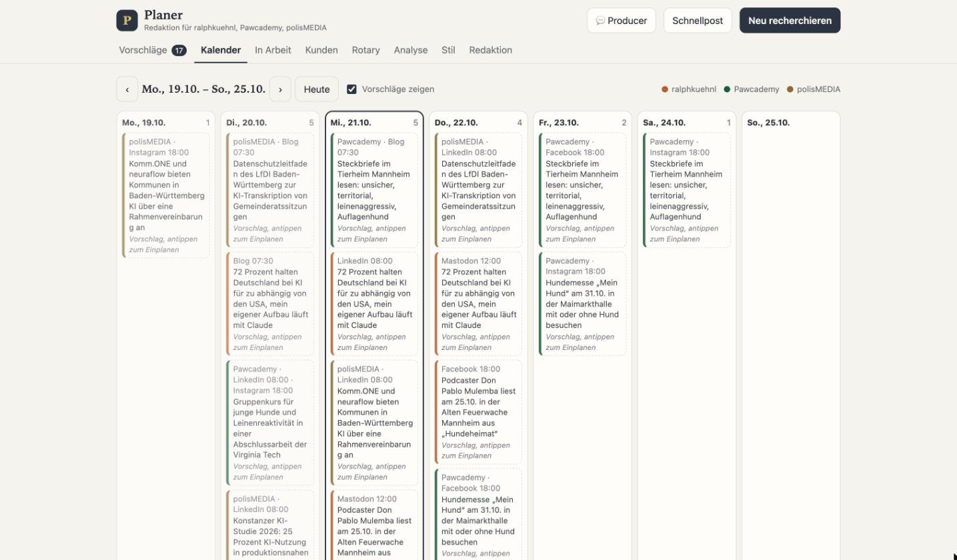Click the Planer "P" logo icon
The width and height of the screenshot is (957, 560).
[x=127, y=21]
